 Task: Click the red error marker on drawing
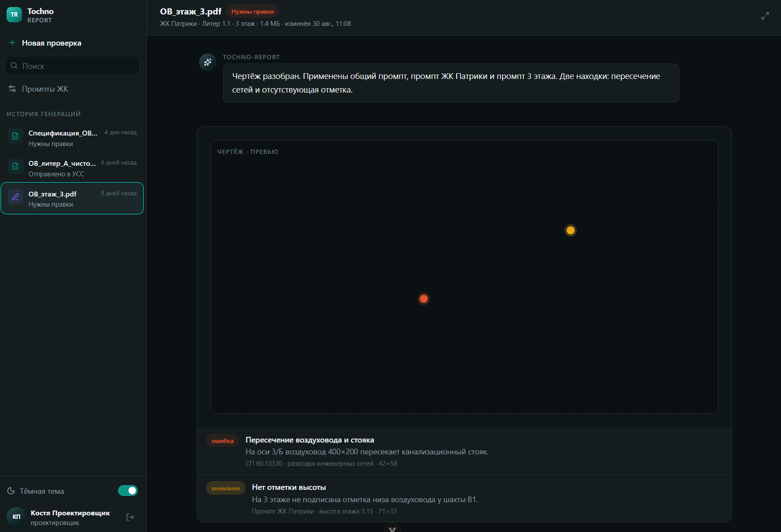tap(424, 299)
